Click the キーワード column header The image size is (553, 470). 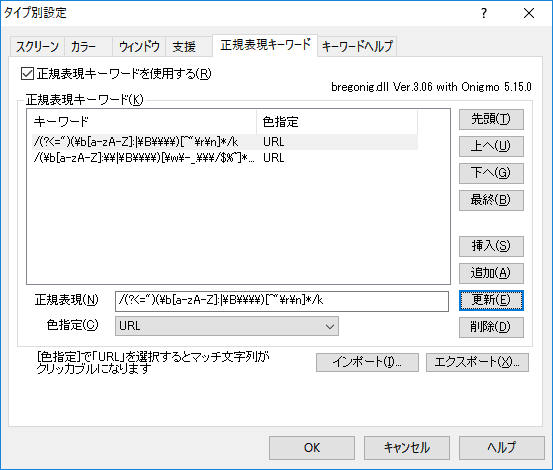(x=145, y=122)
